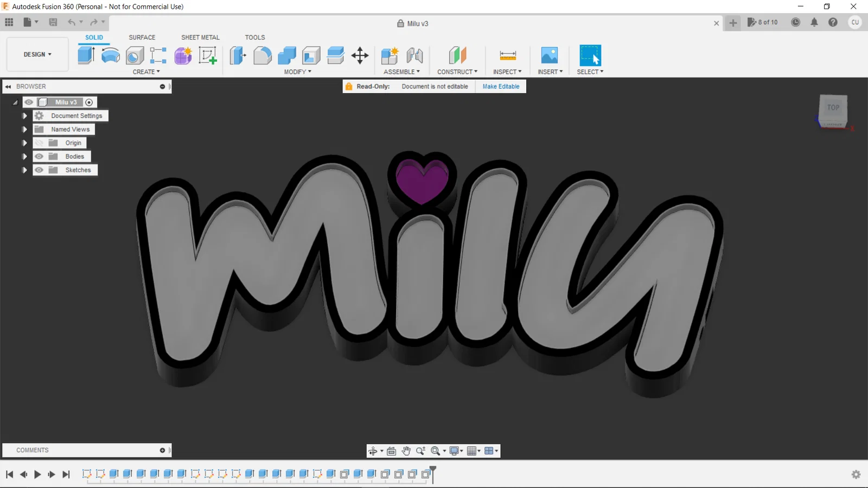Click the Make Editable link
Screen dimensions: 868x488
click(x=501, y=86)
